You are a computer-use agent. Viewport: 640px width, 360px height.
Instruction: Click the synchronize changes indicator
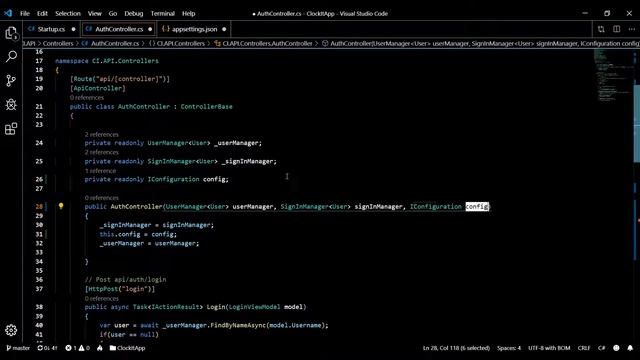pyautogui.click(x=47, y=348)
